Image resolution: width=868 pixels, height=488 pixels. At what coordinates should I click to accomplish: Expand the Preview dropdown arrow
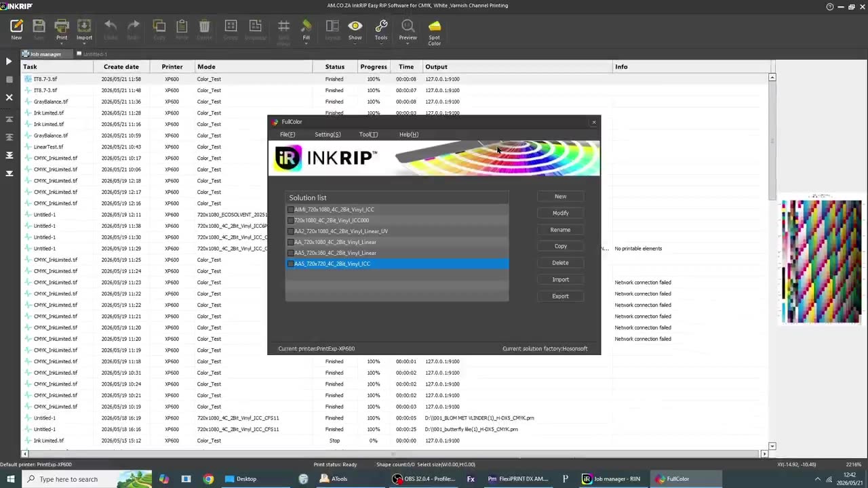(x=408, y=44)
